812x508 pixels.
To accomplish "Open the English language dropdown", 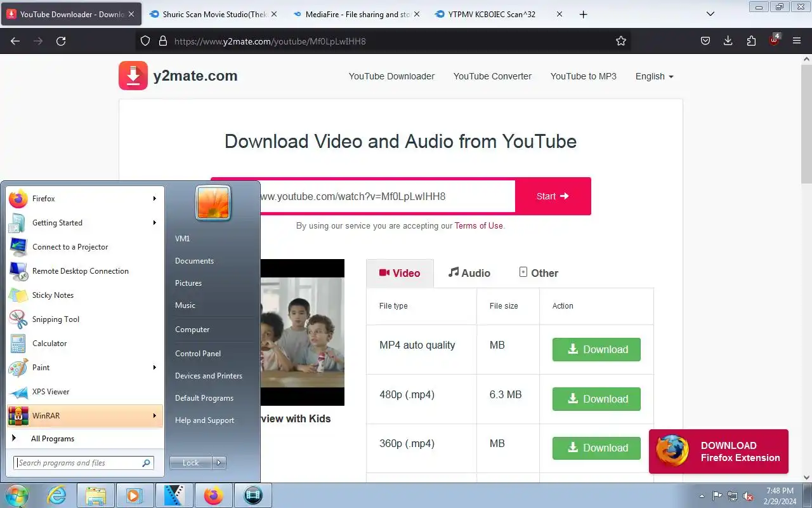I will (654, 76).
